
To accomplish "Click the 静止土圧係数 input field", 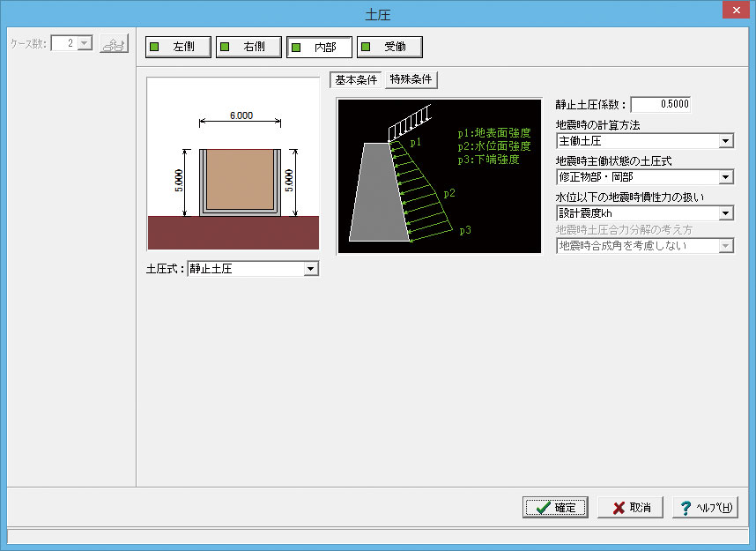I will click(x=661, y=104).
